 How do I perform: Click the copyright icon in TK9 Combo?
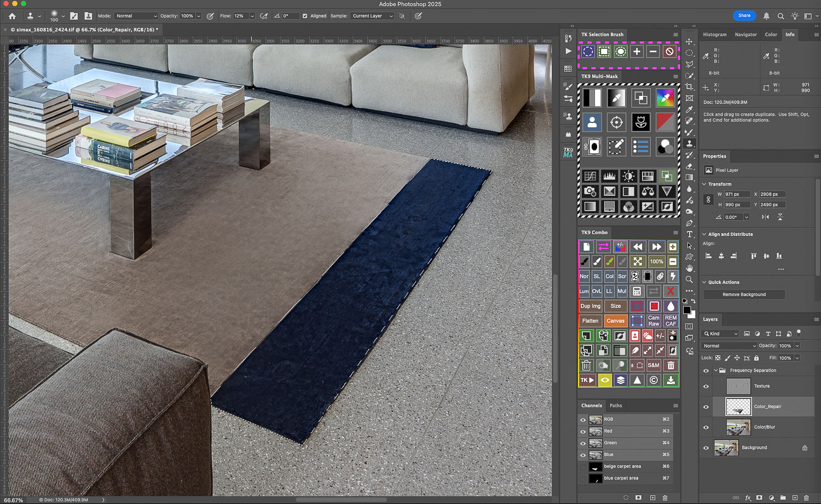[654, 380]
